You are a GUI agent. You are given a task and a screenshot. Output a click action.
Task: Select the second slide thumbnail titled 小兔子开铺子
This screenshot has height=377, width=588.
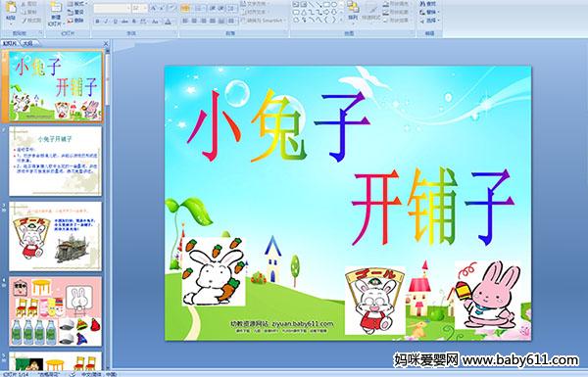pos(56,162)
